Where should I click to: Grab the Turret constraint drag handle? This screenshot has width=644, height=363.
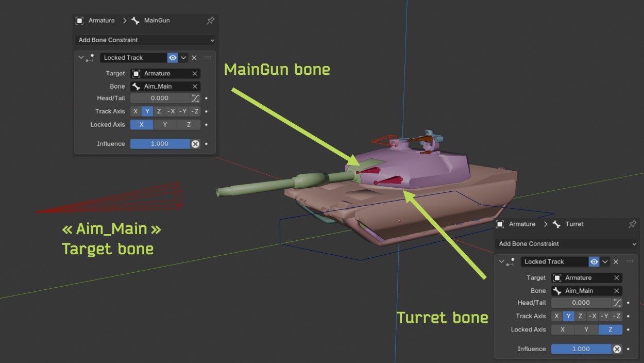[630, 262]
